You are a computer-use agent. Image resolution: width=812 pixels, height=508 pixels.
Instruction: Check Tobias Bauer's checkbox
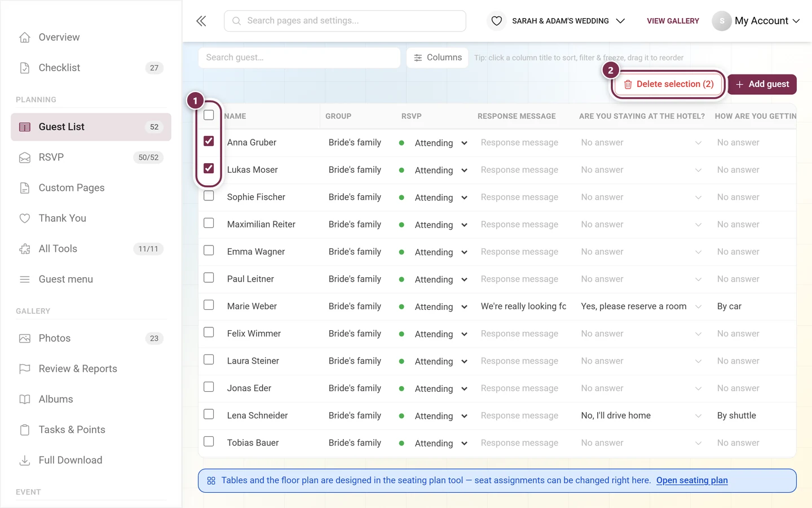[209, 441]
